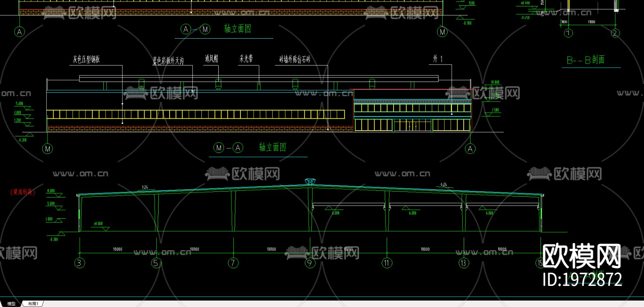This screenshot has width=644, height=307.
Task: Select the 6.000 elevation mark right of axis 13
Action: (x=490, y=213)
